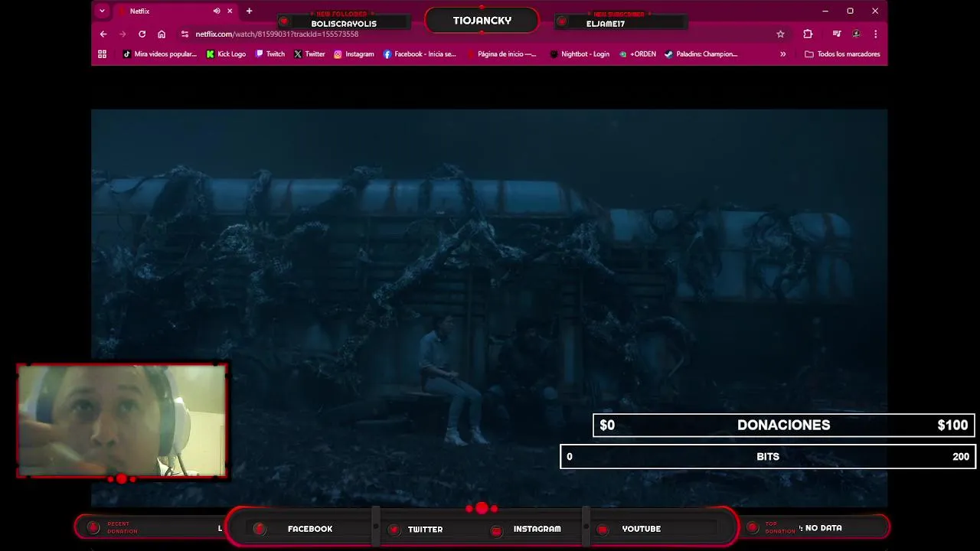Open the browser home page

click(162, 34)
